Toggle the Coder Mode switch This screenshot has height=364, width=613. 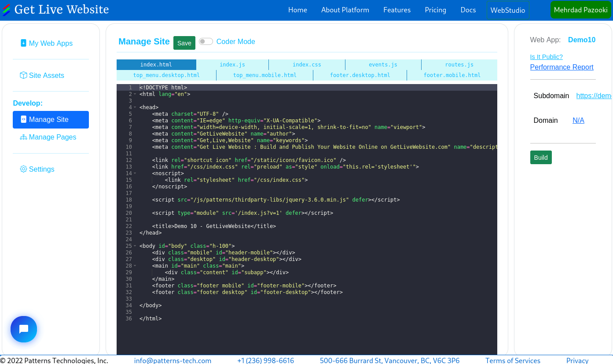(206, 41)
